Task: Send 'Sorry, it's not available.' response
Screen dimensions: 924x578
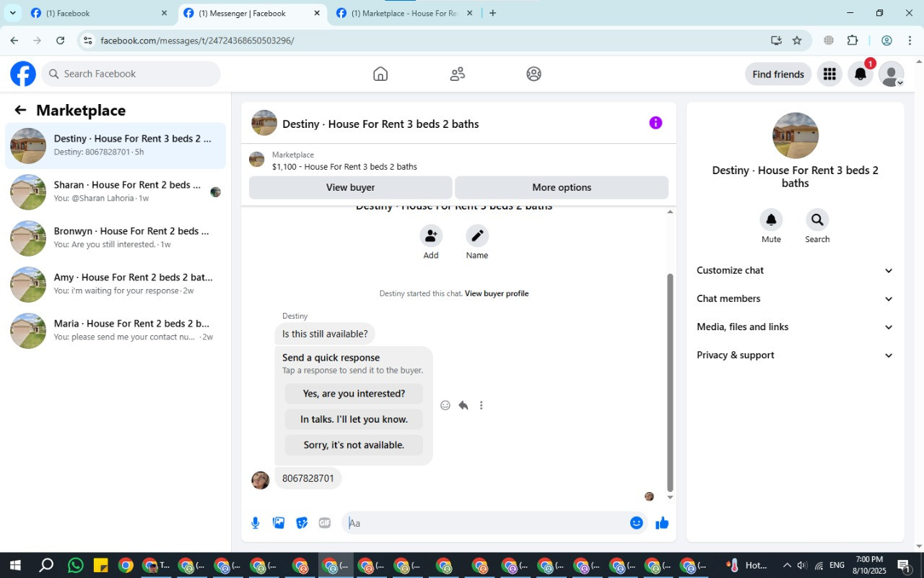Action: 354,445
